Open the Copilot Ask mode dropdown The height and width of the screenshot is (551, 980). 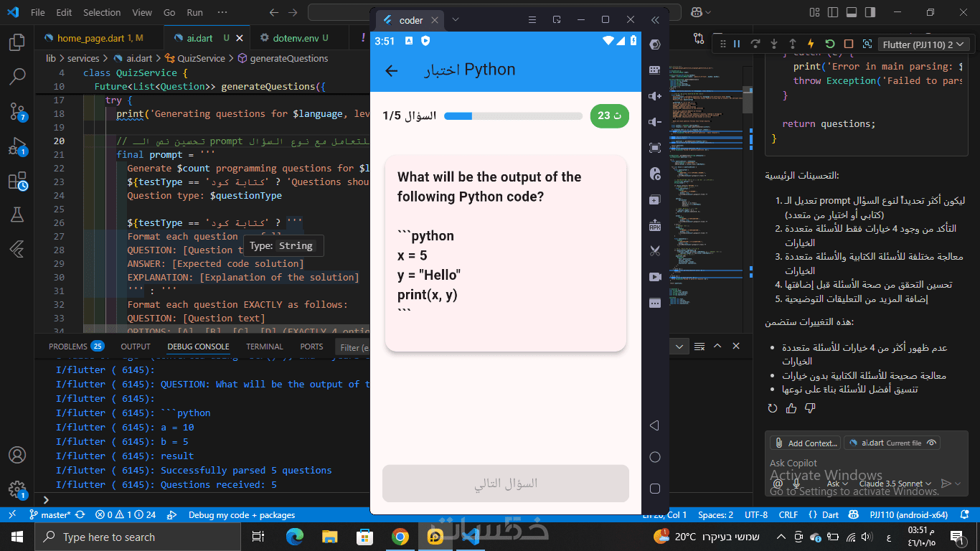coord(837,484)
